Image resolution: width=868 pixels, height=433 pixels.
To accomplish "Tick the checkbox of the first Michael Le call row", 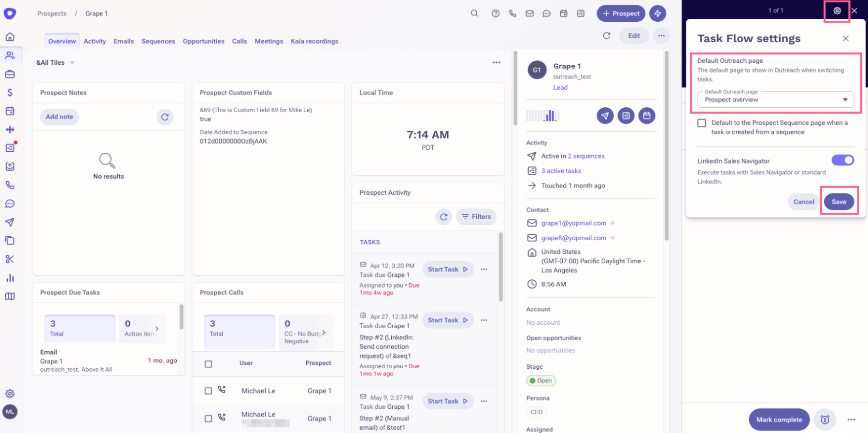I will (x=208, y=391).
